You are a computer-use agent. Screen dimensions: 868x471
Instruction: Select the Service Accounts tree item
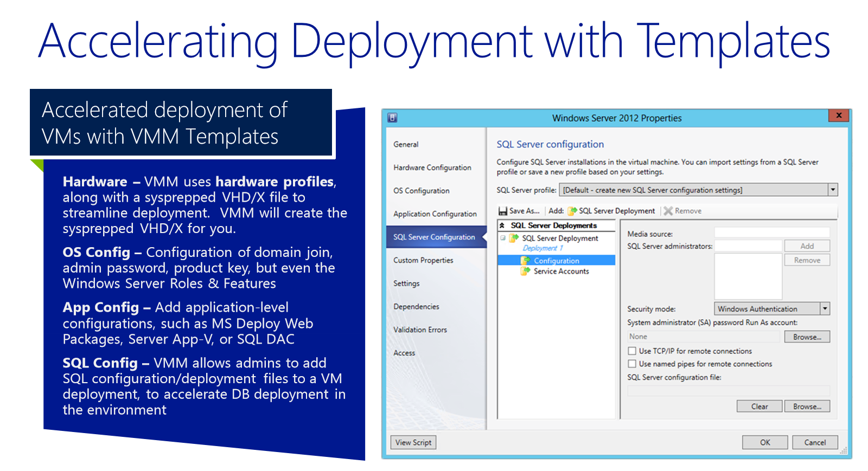(561, 271)
